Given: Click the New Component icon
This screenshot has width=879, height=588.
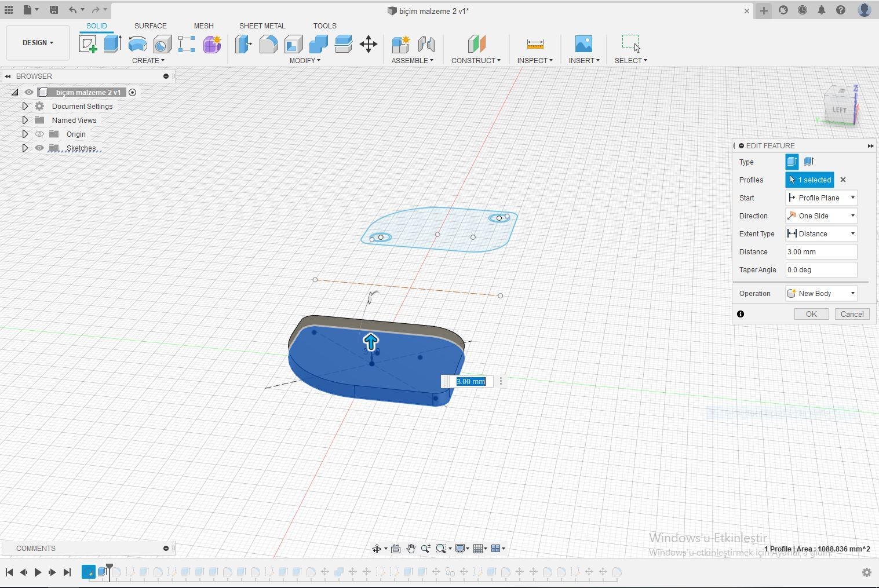Looking at the screenshot, I should click(x=400, y=44).
